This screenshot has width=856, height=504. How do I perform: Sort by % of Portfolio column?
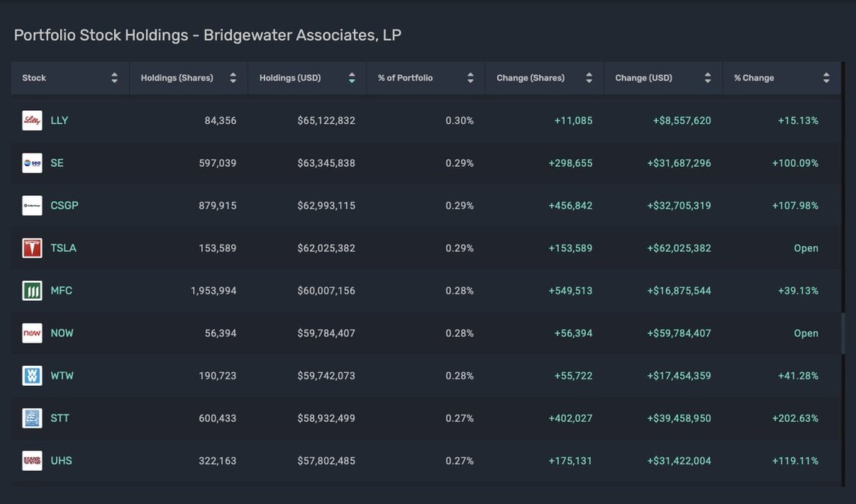coord(471,78)
